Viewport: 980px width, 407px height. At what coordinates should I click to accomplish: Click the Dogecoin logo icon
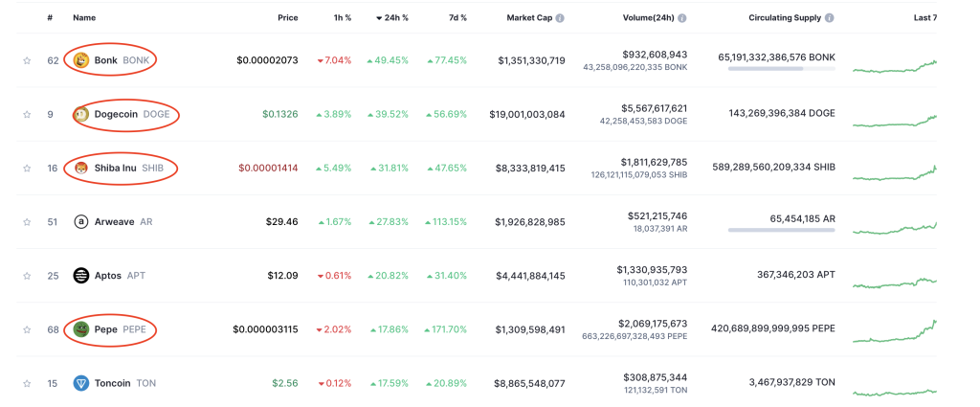[x=81, y=114]
